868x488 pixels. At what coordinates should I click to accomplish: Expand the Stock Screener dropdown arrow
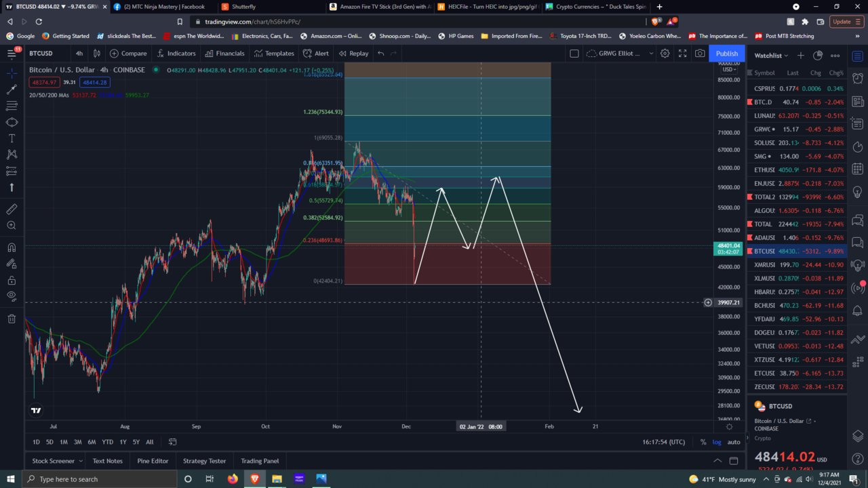pyautogui.click(x=80, y=461)
